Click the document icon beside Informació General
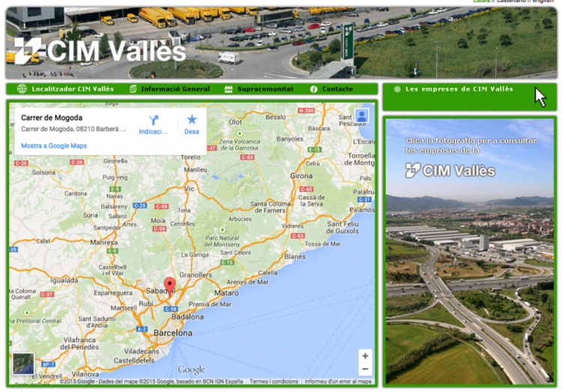 [133, 89]
